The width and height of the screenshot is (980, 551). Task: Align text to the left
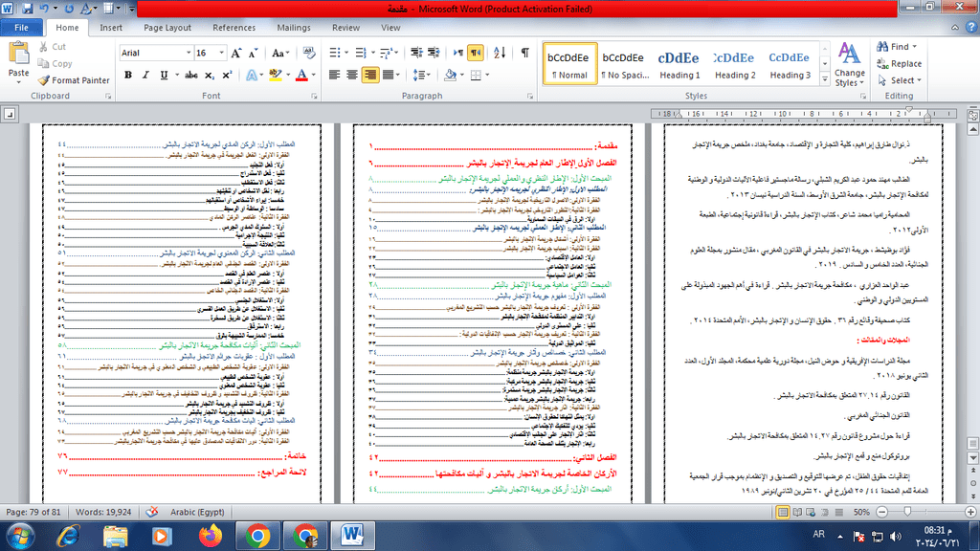pos(334,75)
